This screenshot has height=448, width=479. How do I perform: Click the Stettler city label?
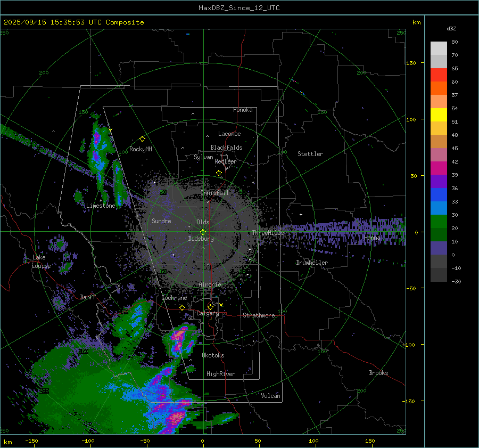click(x=310, y=154)
